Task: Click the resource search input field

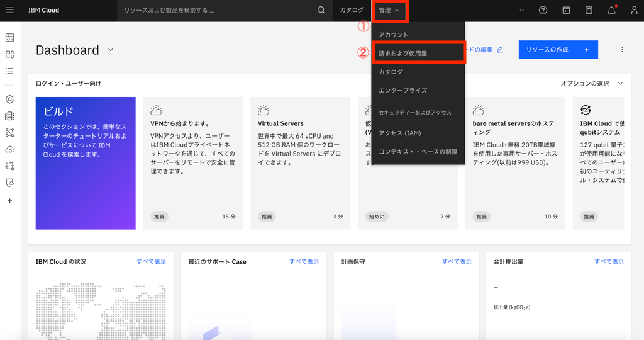Action: point(218,10)
